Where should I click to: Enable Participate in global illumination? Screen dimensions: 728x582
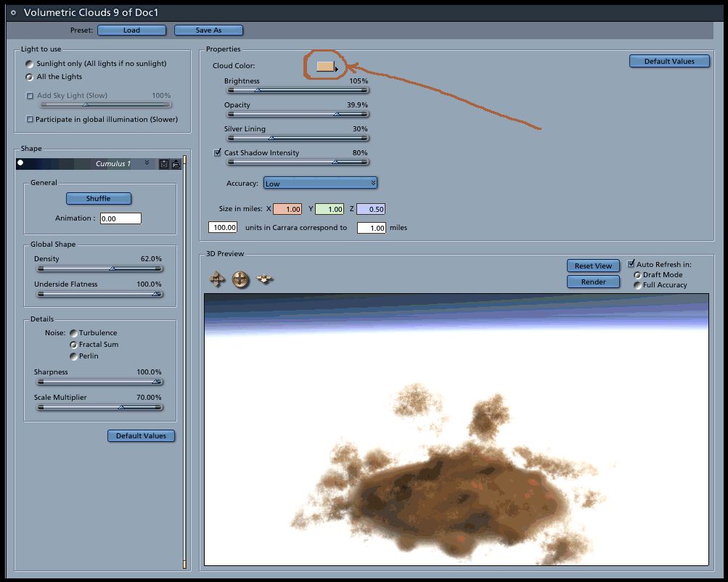pyautogui.click(x=30, y=119)
